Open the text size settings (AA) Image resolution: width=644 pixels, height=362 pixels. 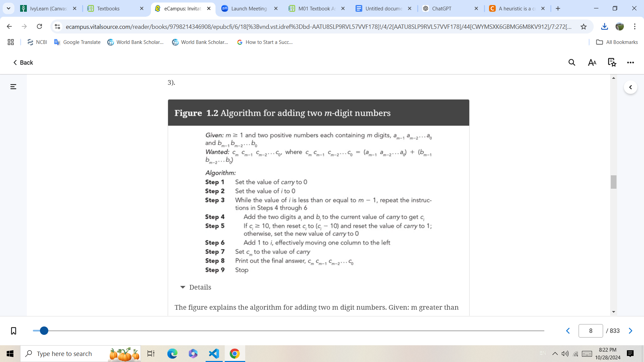(x=592, y=62)
